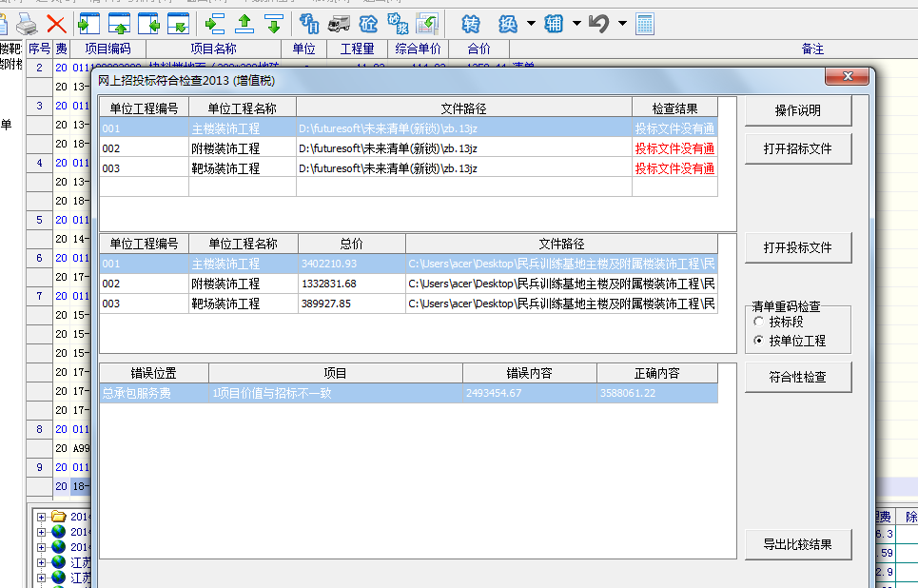
Task: Expand the folder node in the bottom tree
Action: (x=41, y=517)
